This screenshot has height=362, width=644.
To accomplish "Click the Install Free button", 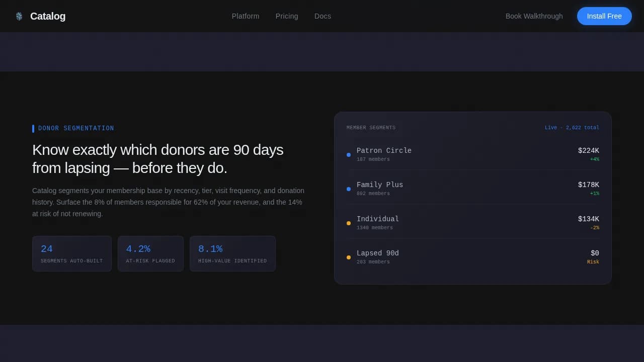I will click(x=604, y=16).
